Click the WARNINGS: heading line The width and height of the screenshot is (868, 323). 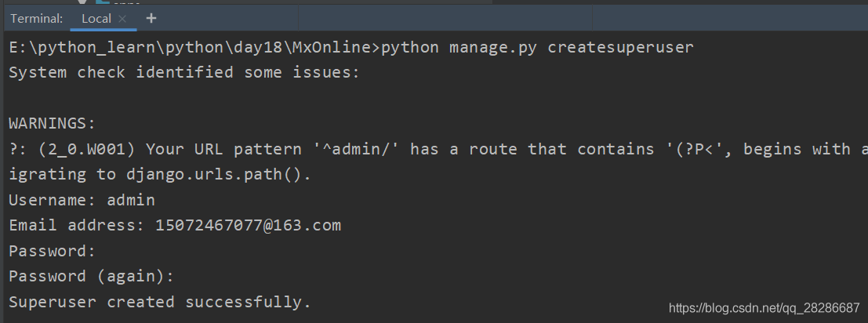pyautogui.click(x=52, y=124)
